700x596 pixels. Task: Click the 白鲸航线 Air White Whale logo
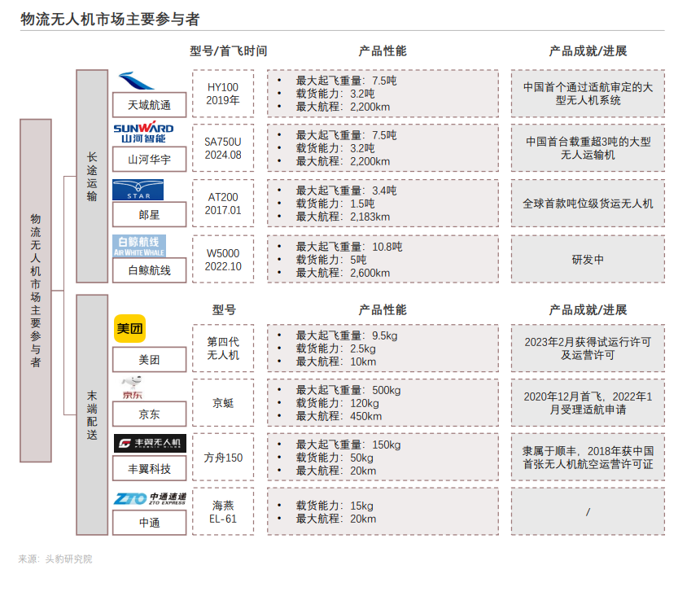(x=139, y=246)
